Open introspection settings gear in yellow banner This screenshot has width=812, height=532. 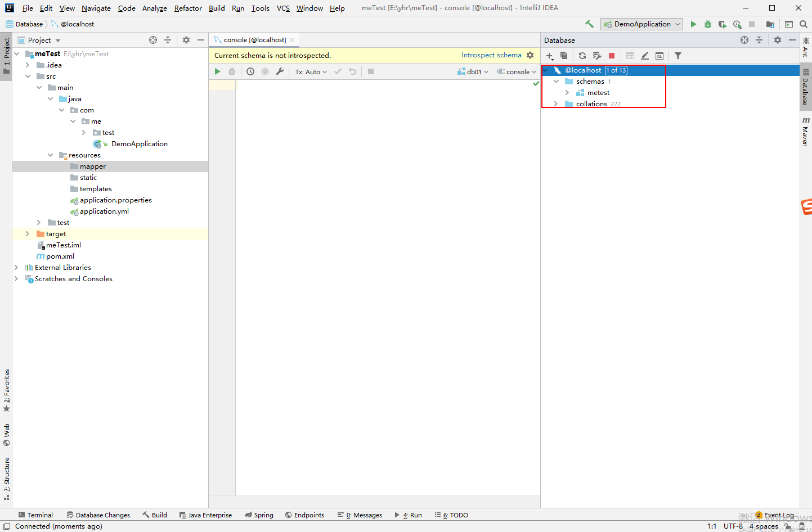click(530, 55)
